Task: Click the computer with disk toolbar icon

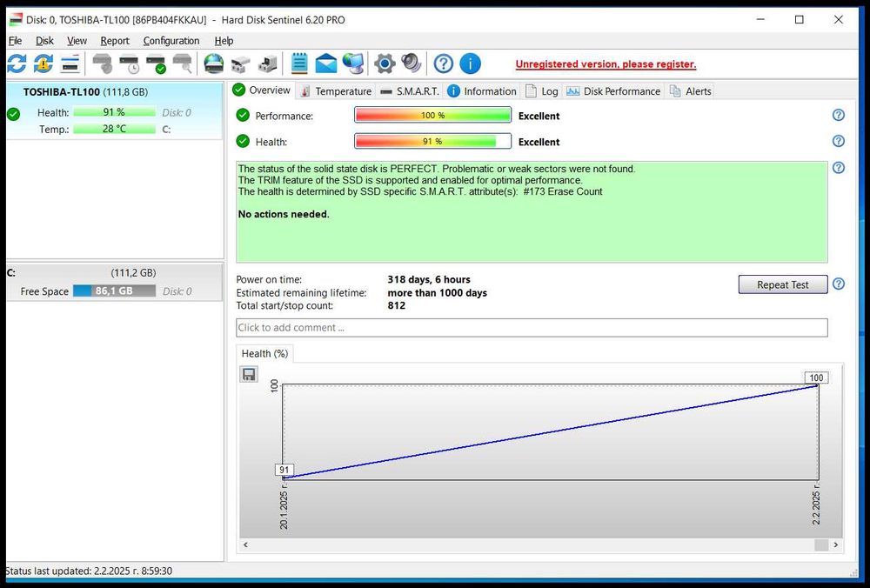Action: pyautogui.click(x=268, y=63)
